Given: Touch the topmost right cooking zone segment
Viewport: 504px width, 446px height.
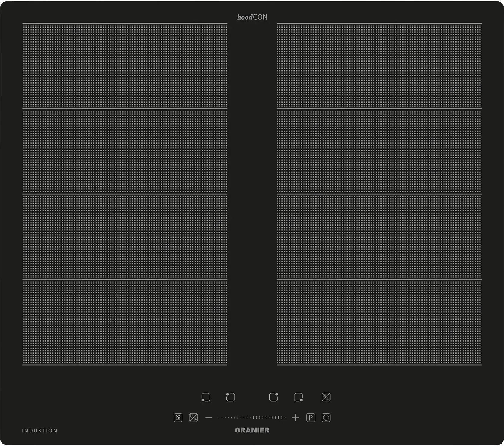Looking at the screenshot, I should [x=379, y=66].
